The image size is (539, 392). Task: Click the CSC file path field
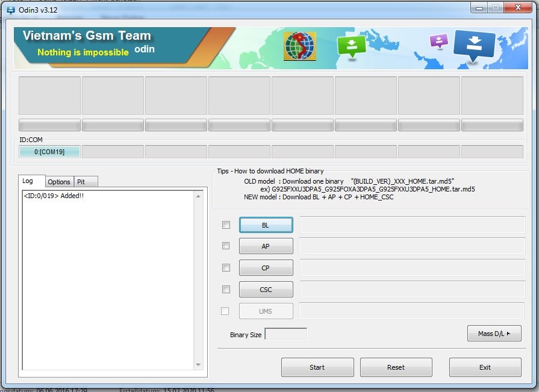point(413,289)
